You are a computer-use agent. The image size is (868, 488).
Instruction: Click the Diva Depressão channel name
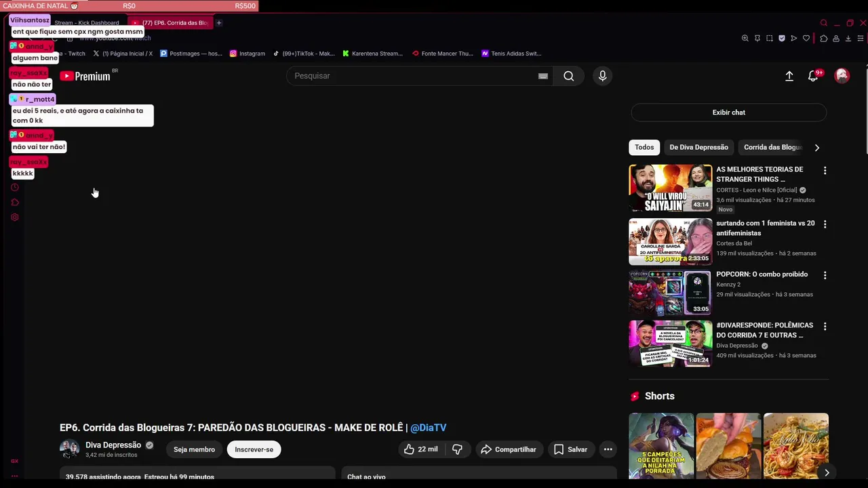pos(113,445)
